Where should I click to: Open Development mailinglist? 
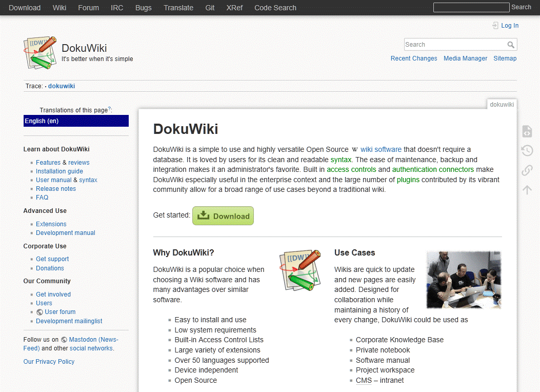[69, 321]
